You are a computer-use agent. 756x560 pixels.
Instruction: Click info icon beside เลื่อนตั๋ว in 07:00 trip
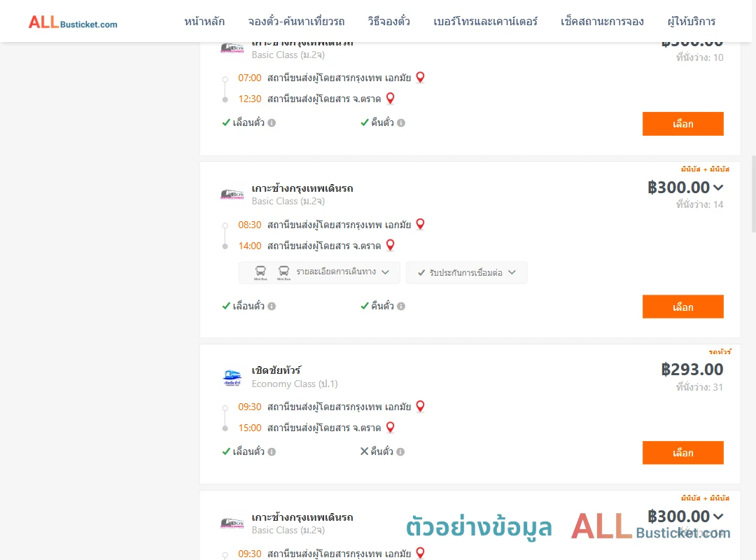pos(272,123)
